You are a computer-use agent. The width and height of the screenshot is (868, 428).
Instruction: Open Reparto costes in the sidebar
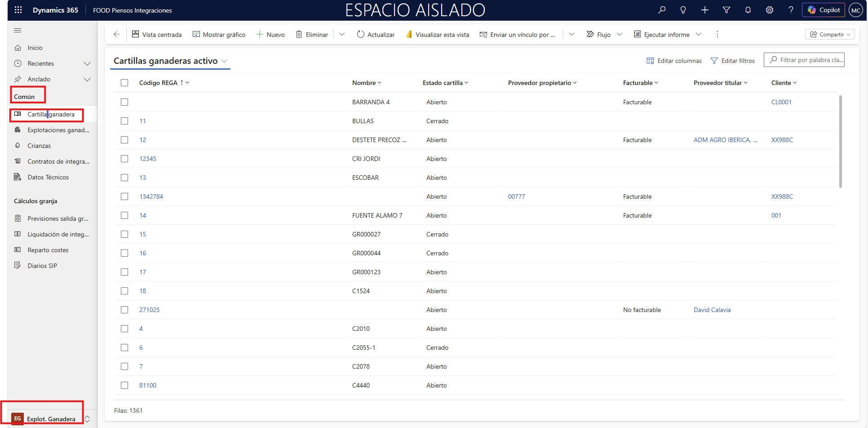(x=48, y=250)
